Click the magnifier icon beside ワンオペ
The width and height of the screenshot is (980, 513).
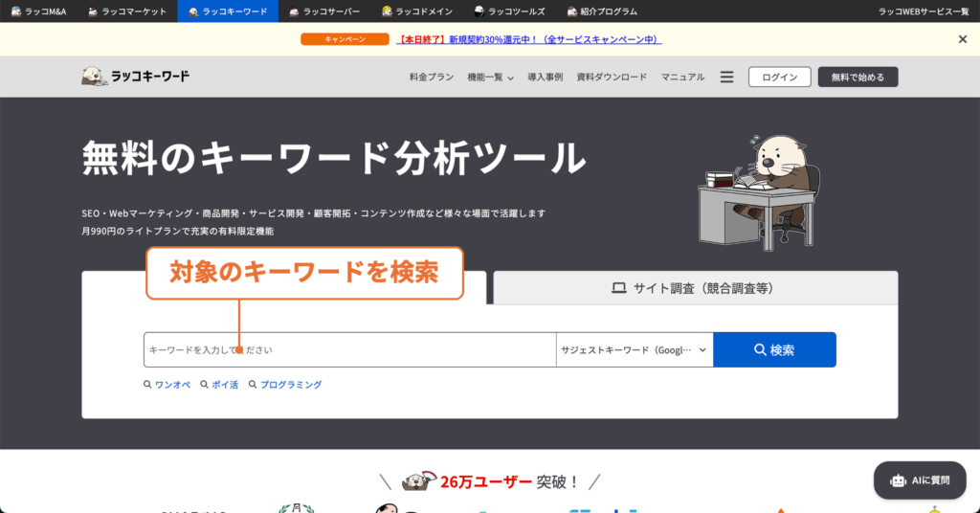pos(147,385)
